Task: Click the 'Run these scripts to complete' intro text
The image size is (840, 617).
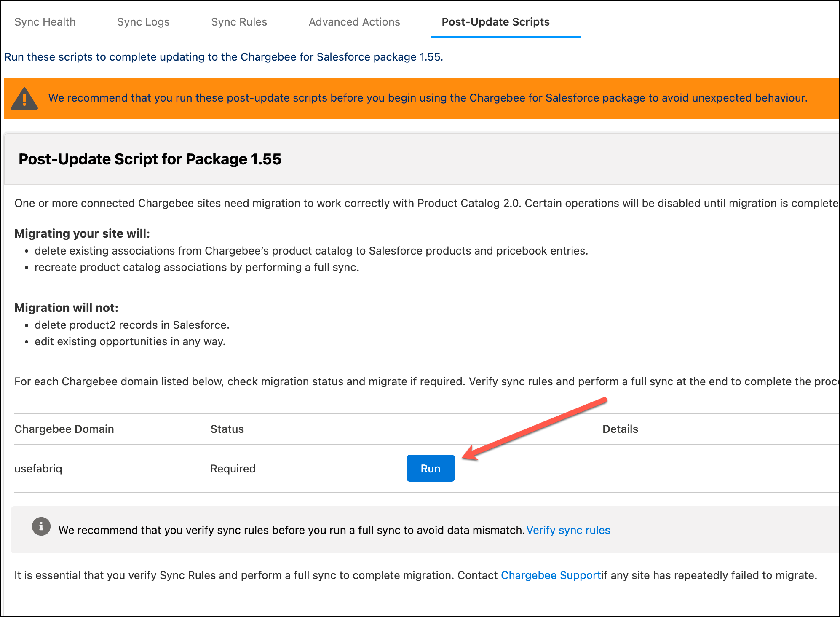Action: click(224, 57)
